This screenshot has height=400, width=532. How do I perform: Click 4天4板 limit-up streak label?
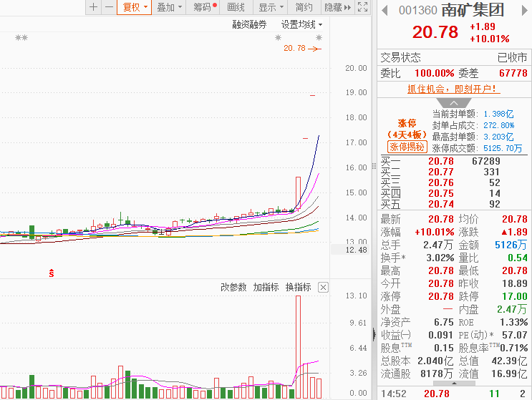(x=407, y=135)
